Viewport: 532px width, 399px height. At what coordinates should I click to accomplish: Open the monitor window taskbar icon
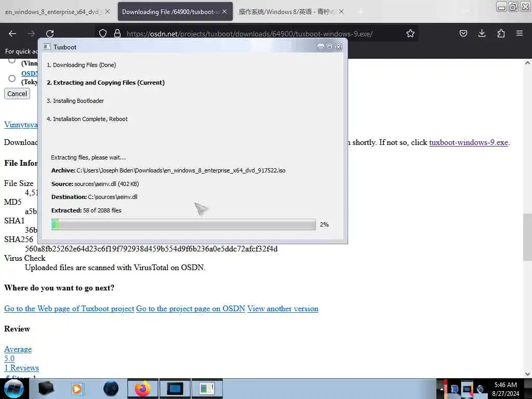point(175,389)
